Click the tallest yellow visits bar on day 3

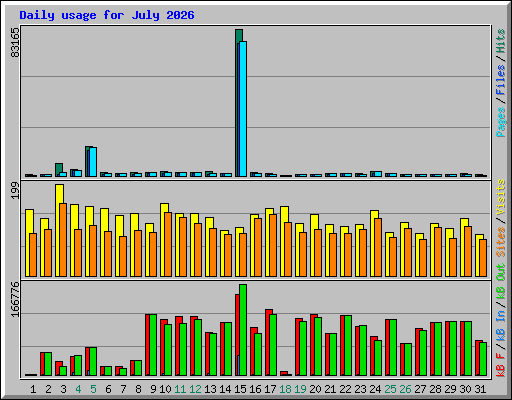coord(58,230)
